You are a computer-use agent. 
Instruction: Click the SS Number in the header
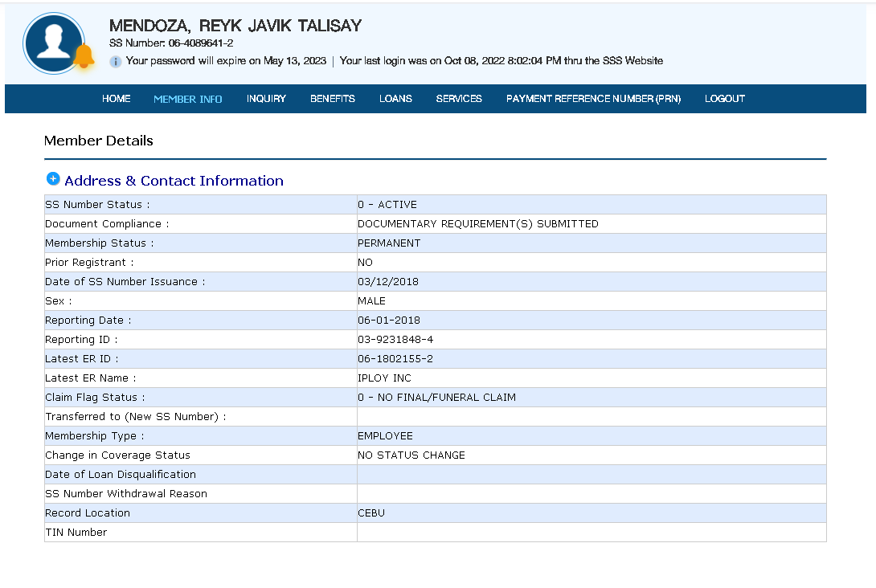[171, 43]
